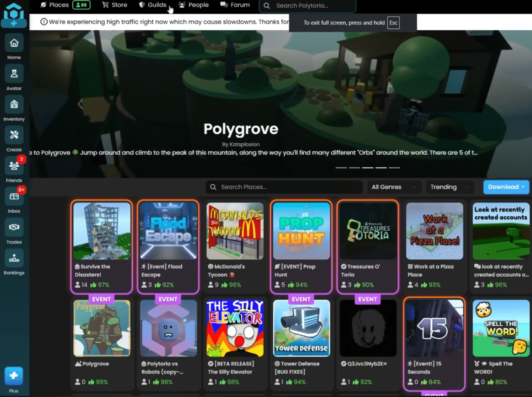Screen dimensions: 532x397
Task: Click the Plus subscription icon
Action: click(14, 376)
